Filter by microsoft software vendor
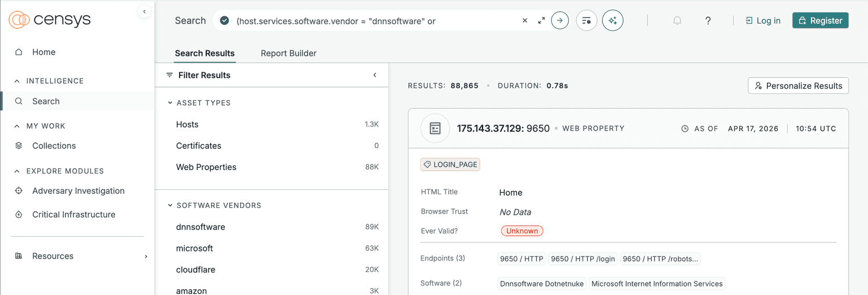Screen dimensions: 868x295 coord(194,249)
